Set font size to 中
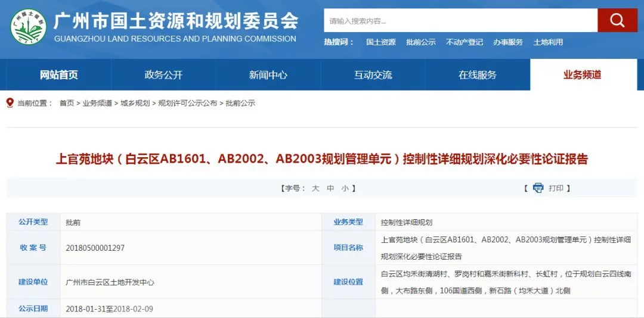This screenshot has width=644, height=318. (x=330, y=188)
